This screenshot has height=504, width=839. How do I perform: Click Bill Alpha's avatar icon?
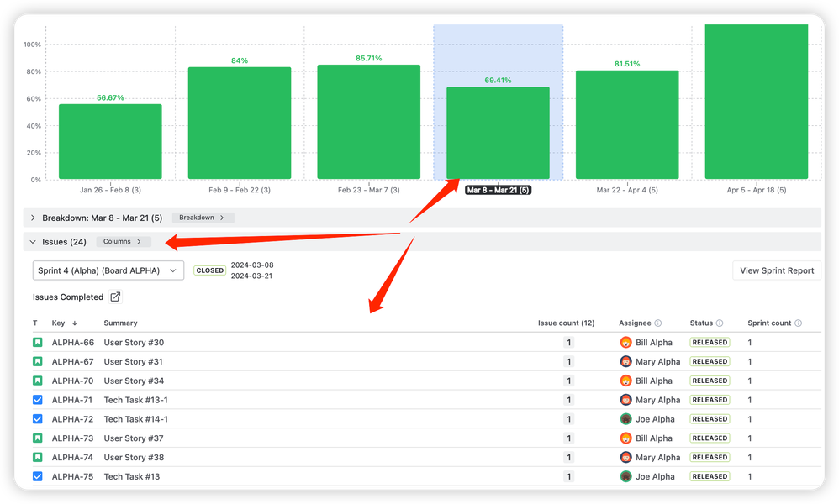tap(625, 342)
